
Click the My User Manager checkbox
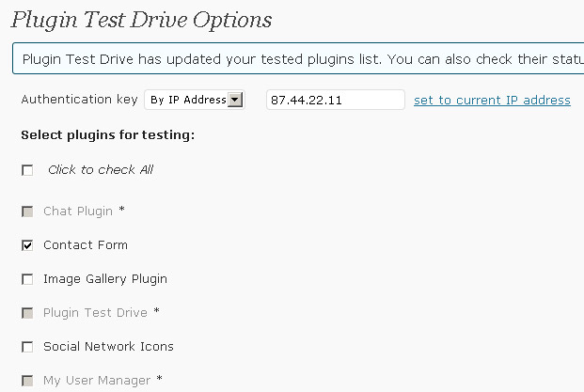(27, 381)
